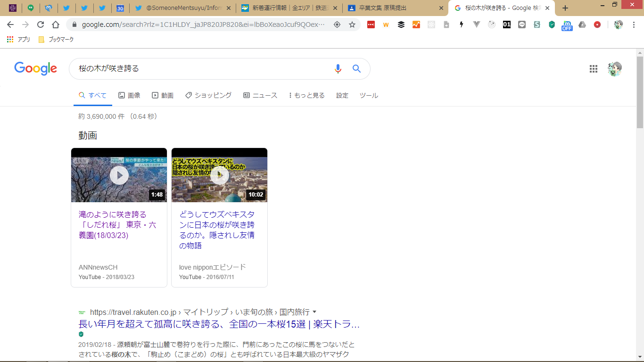Click the blue search magnifier button
Viewport: 644px width, 362px height.
[357, 69]
